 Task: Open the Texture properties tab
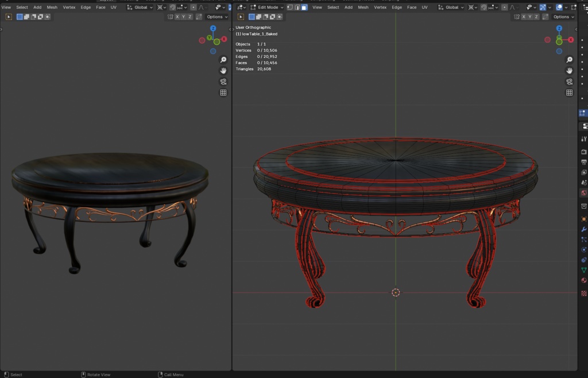click(x=583, y=293)
